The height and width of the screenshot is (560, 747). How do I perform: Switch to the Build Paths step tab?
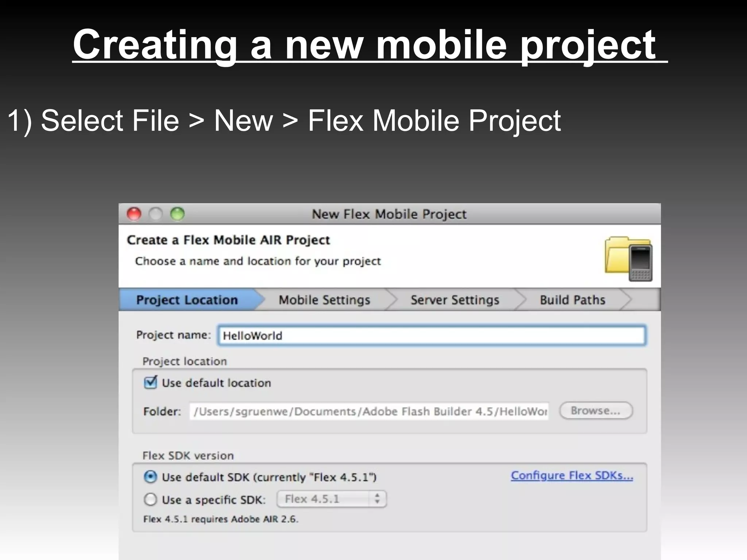pos(573,300)
